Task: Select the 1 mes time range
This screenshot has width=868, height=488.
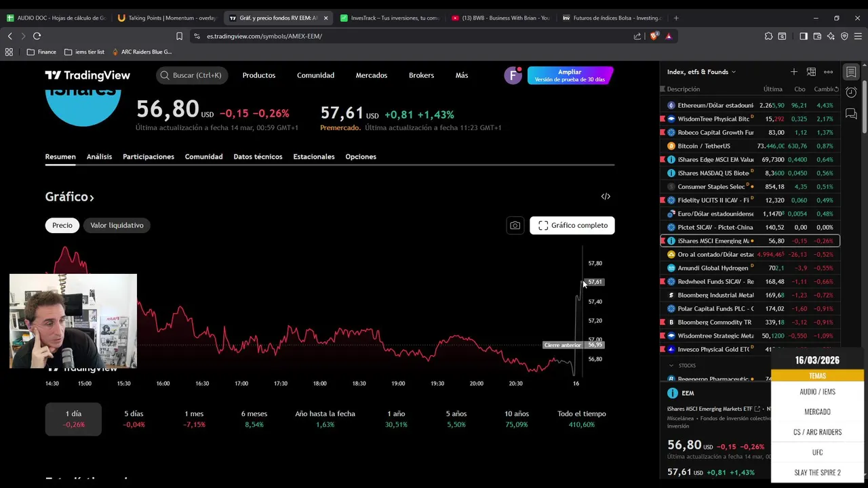Action: (194, 419)
